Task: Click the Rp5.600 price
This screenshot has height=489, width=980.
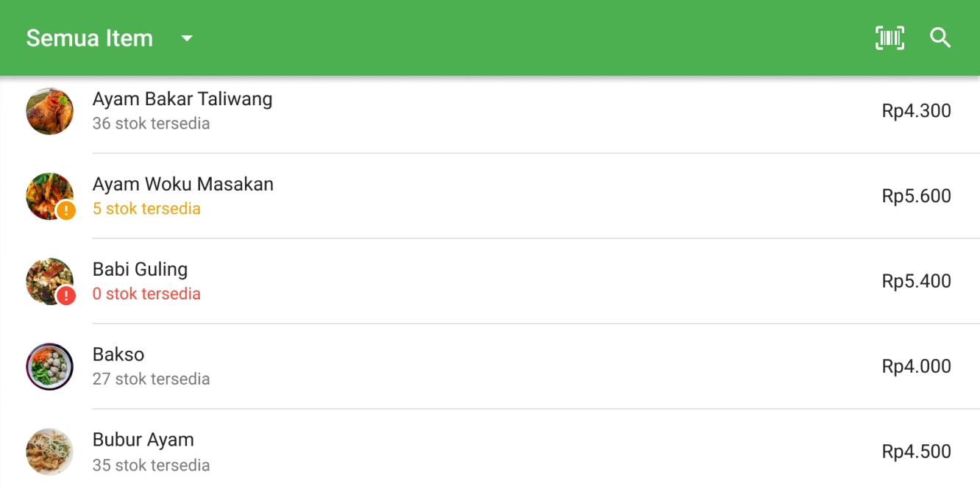Action: [916, 196]
